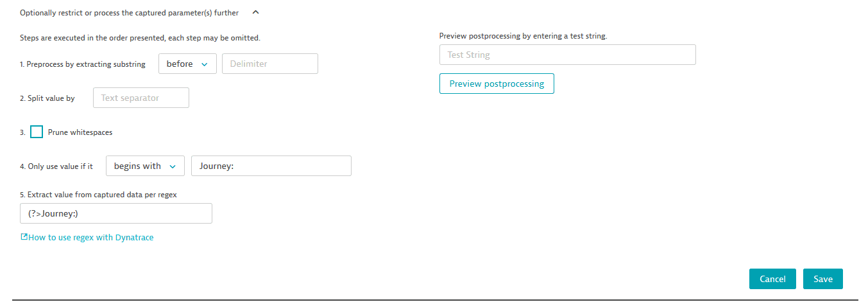868x302 pixels.
Task: Click the Text separator field
Action: (x=141, y=98)
